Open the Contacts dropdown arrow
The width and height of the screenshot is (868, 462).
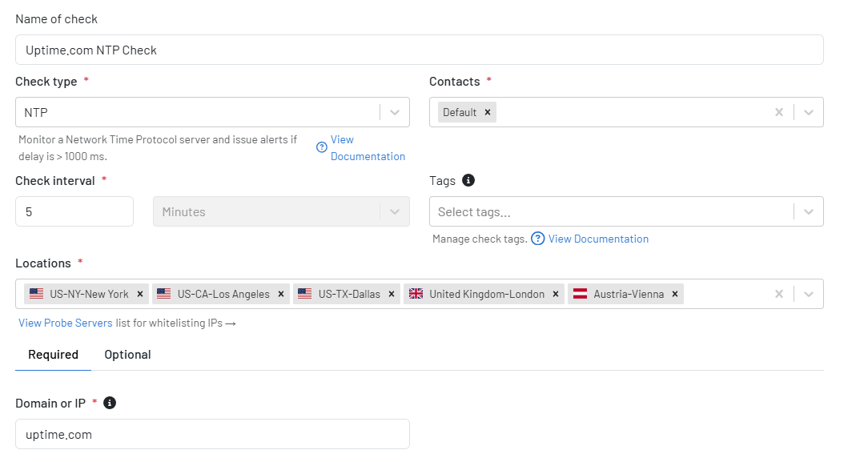click(x=809, y=112)
